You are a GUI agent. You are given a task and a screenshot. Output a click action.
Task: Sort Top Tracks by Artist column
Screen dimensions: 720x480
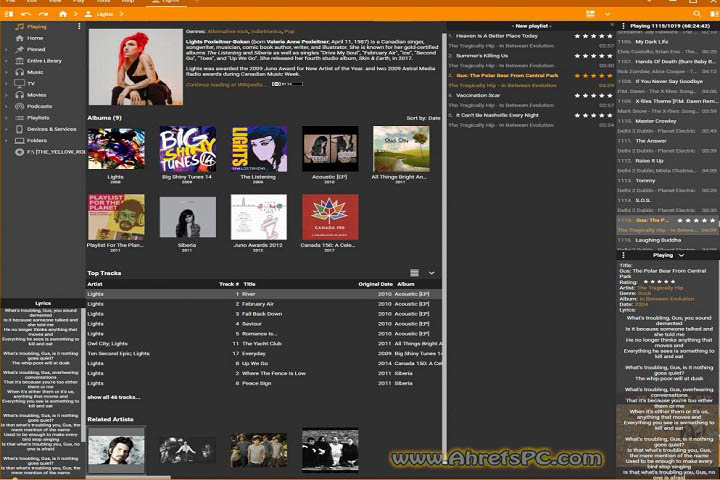(95, 284)
